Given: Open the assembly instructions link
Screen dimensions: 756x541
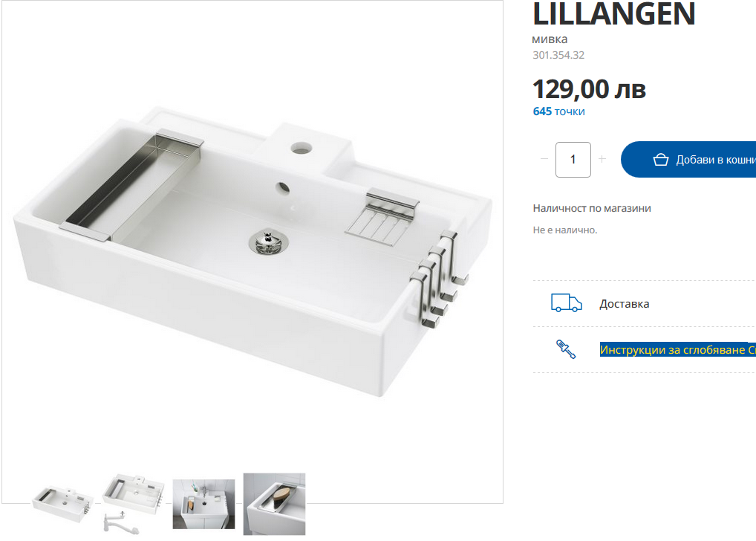Looking at the screenshot, I should (677, 349).
